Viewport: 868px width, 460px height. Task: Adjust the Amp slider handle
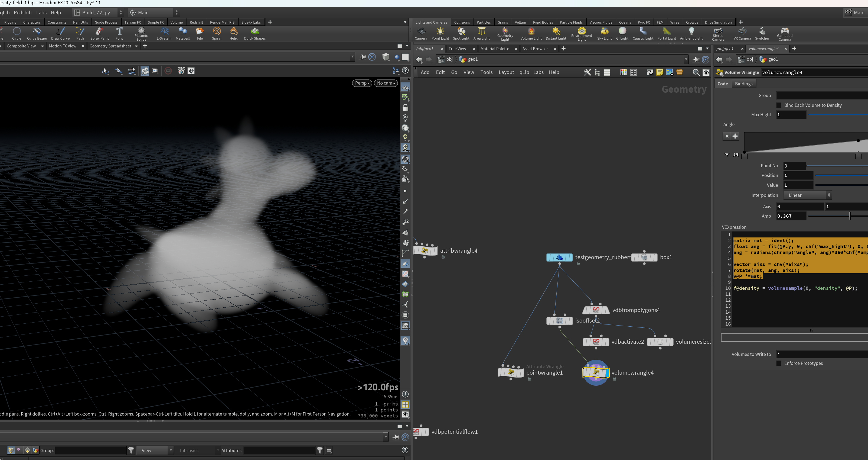(x=850, y=216)
